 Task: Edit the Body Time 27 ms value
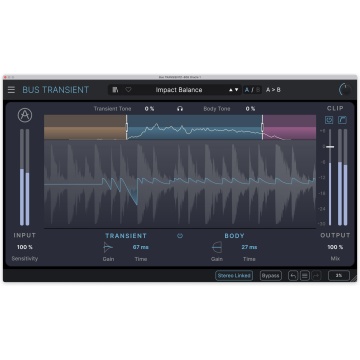point(249,247)
